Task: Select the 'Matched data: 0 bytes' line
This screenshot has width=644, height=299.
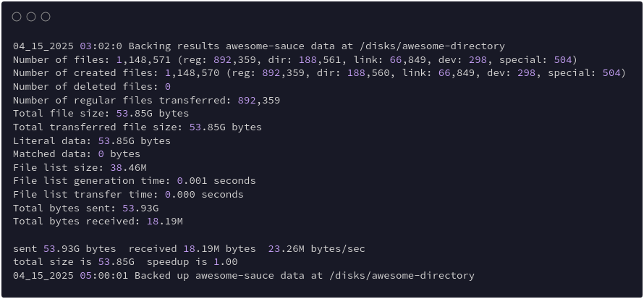Action: [77, 154]
